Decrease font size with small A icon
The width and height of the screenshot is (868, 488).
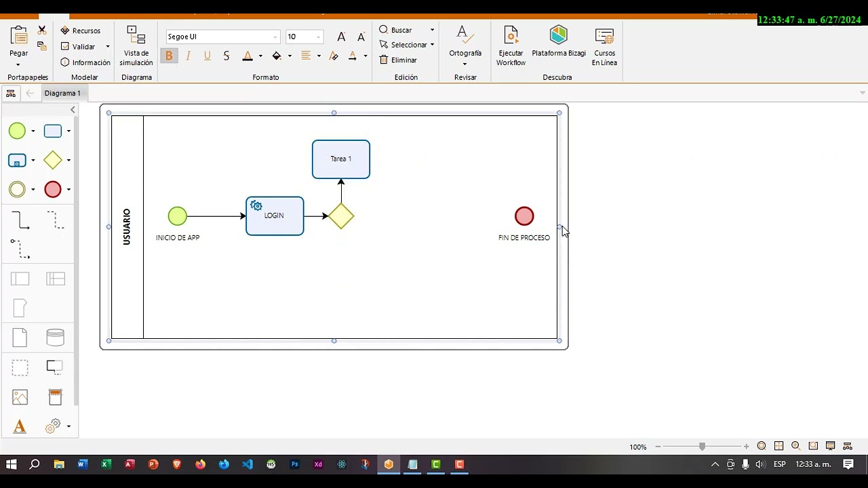361,37
